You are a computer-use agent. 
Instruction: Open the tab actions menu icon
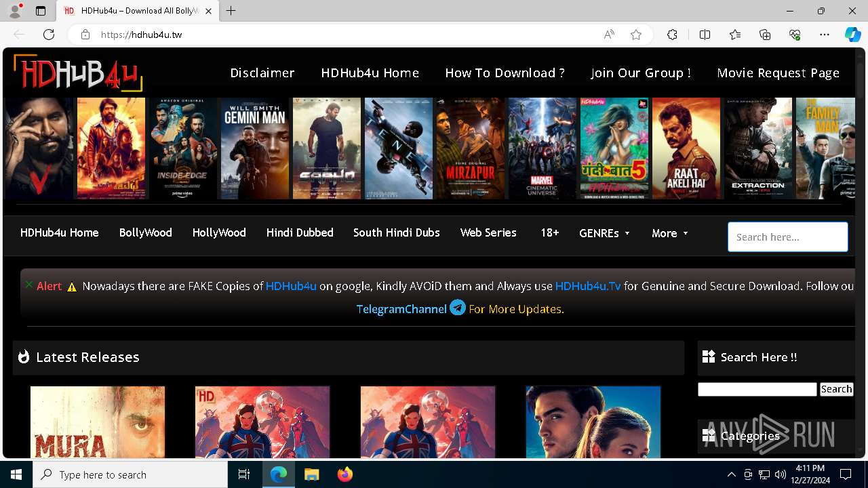(41, 11)
